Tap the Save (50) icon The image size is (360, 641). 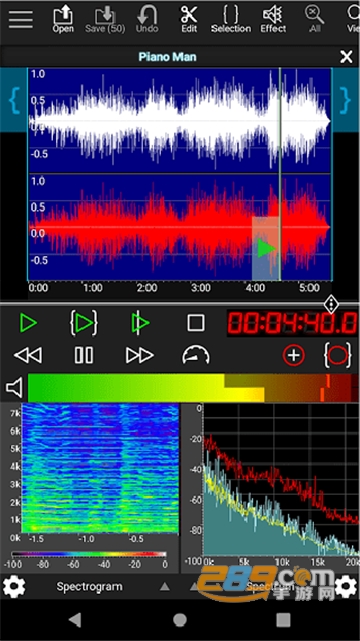[x=105, y=19]
